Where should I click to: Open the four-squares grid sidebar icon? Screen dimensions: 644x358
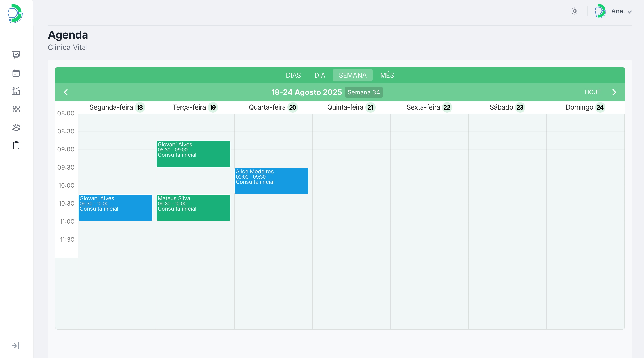tap(16, 109)
